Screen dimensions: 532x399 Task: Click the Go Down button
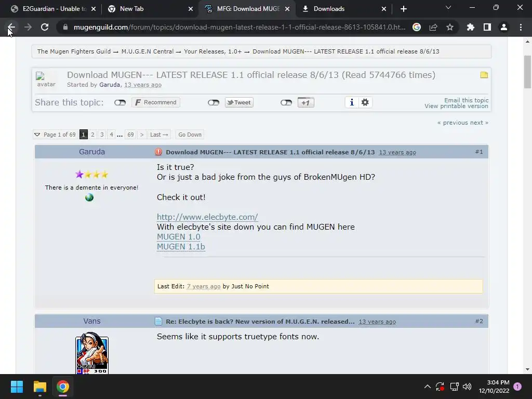point(190,135)
